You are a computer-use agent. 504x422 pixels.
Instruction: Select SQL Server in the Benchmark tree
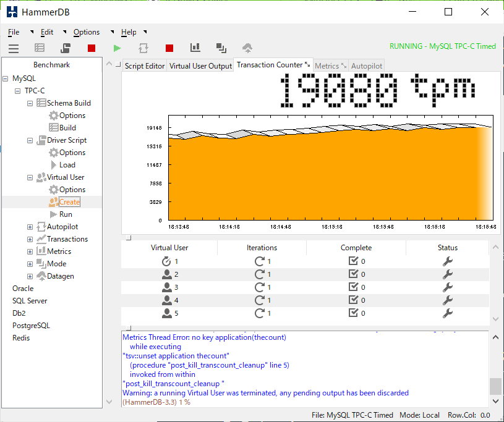point(30,301)
